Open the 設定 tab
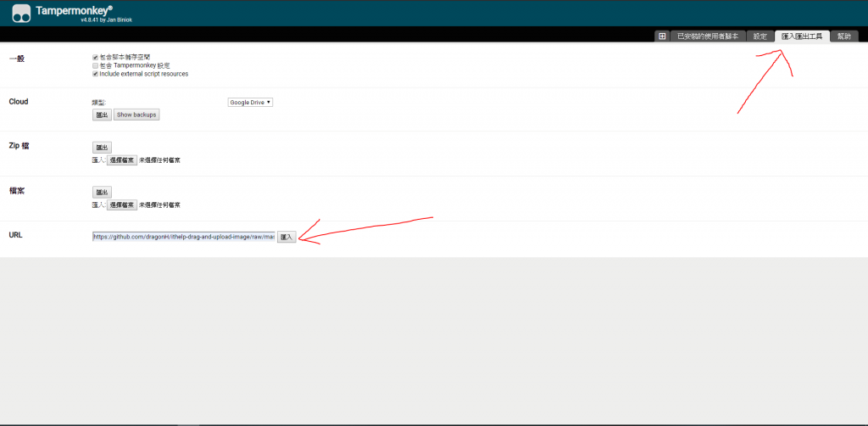Screen dimensions: 868x426 pyautogui.click(x=760, y=36)
